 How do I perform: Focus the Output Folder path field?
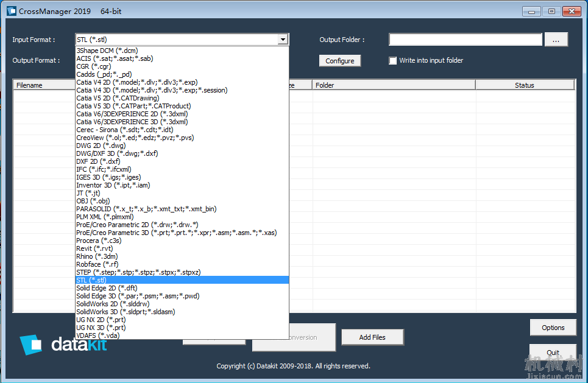[x=466, y=40]
